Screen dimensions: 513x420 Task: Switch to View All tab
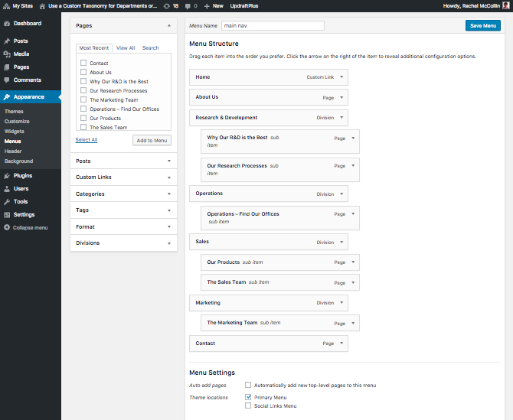pos(126,48)
